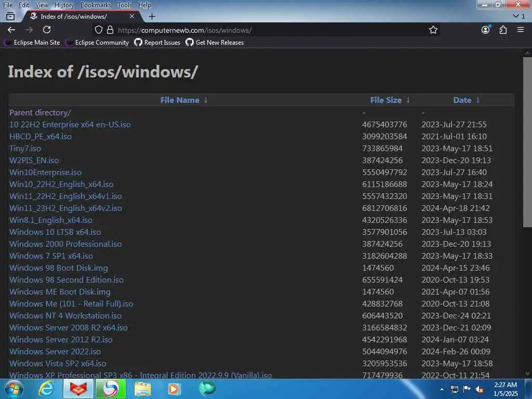Go back using the back arrow
532x399 pixels.
click(x=11, y=30)
